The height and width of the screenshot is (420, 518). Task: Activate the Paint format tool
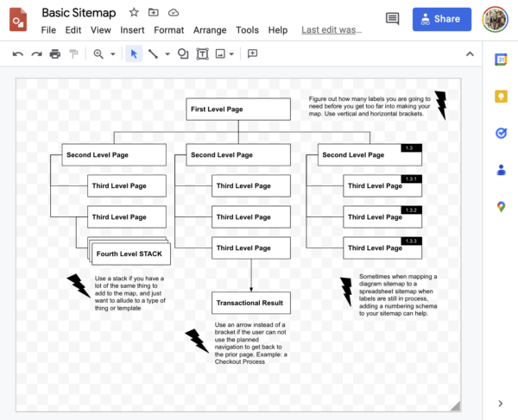(73, 53)
